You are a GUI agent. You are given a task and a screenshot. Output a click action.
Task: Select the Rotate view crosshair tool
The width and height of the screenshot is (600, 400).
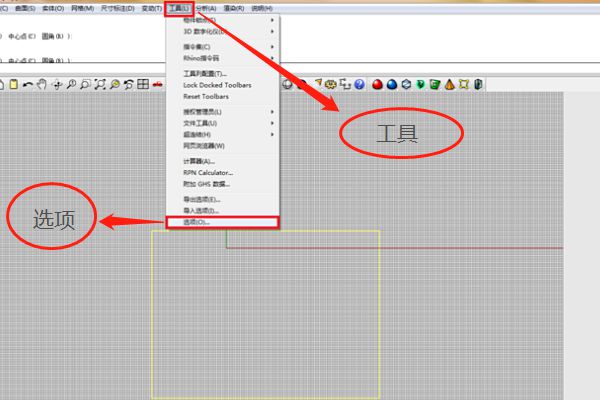tap(57, 85)
